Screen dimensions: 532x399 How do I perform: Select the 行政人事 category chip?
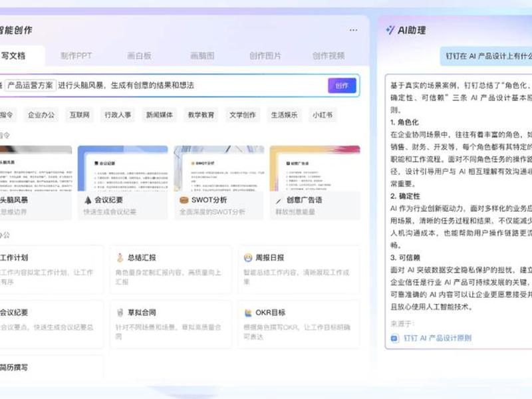118,115
